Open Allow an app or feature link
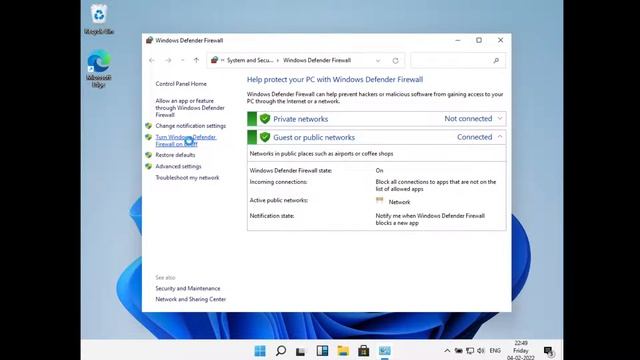Viewport: 640px width, 360px height. [190, 108]
